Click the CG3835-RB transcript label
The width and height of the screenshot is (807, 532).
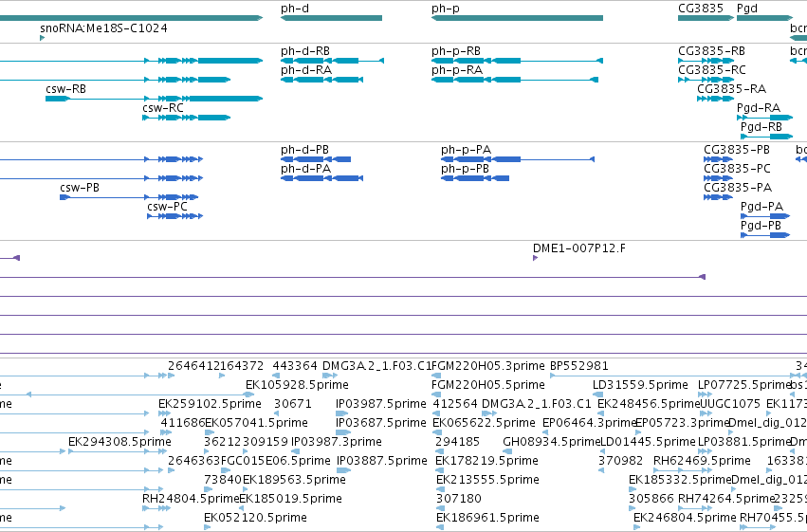711,51
